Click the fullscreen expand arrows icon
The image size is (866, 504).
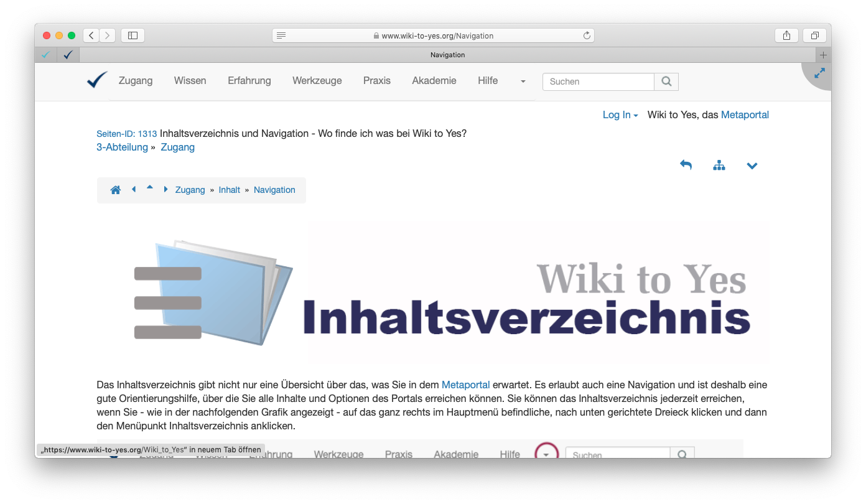(x=819, y=73)
